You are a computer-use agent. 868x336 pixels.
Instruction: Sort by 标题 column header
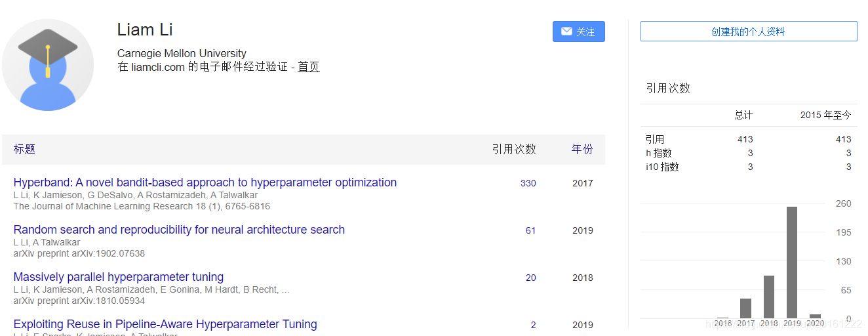tap(24, 149)
